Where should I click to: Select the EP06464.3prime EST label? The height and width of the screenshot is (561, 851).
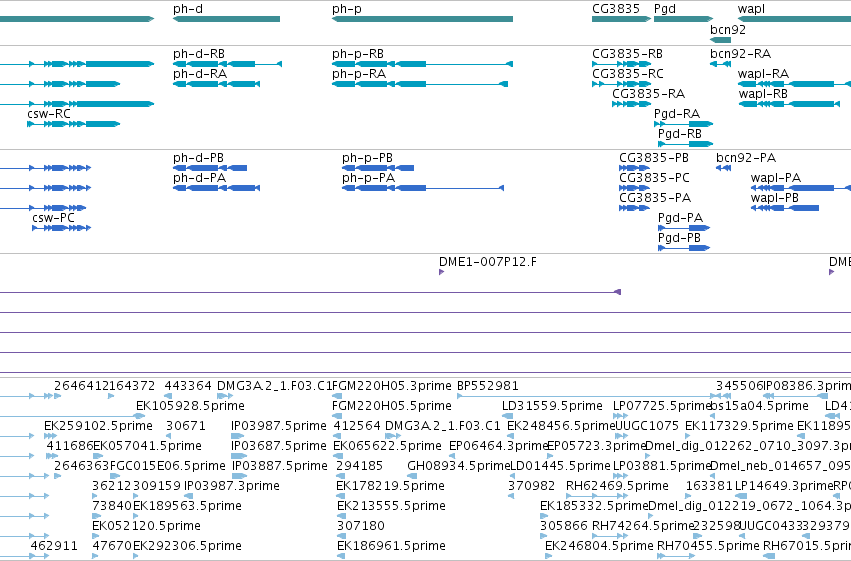click(x=499, y=446)
